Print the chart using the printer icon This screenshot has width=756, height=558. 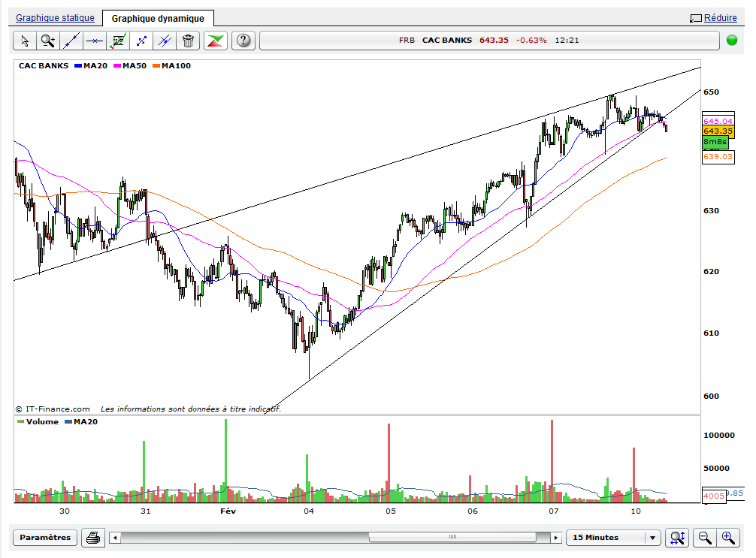click(x=93, y=538)
